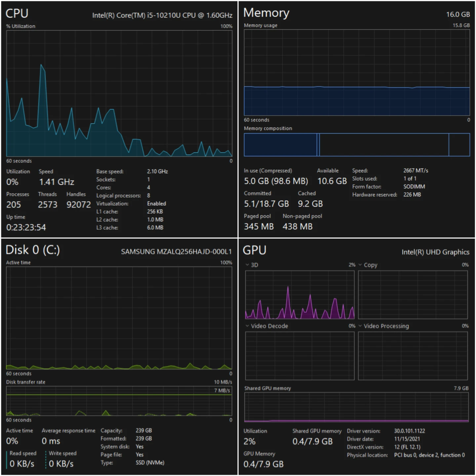Click the purple GPU 3D activity graph
This screenshot has height=476, width=476.
pyautogui.click(x=300, y=295)
